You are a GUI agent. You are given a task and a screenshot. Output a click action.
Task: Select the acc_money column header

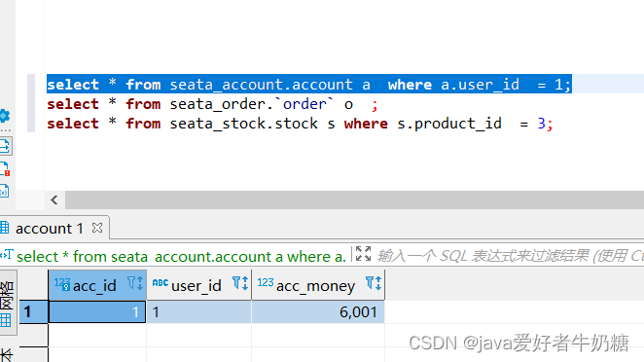(x=318, y=285)
